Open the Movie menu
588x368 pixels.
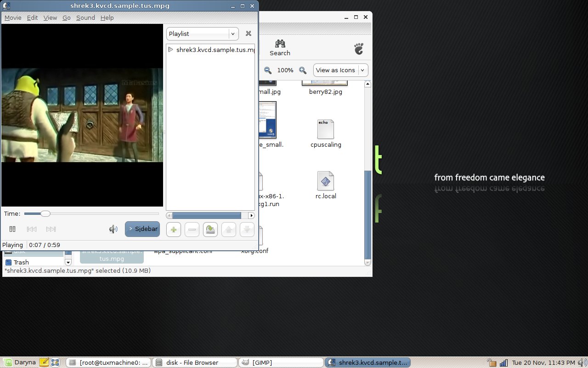(13, 17)
